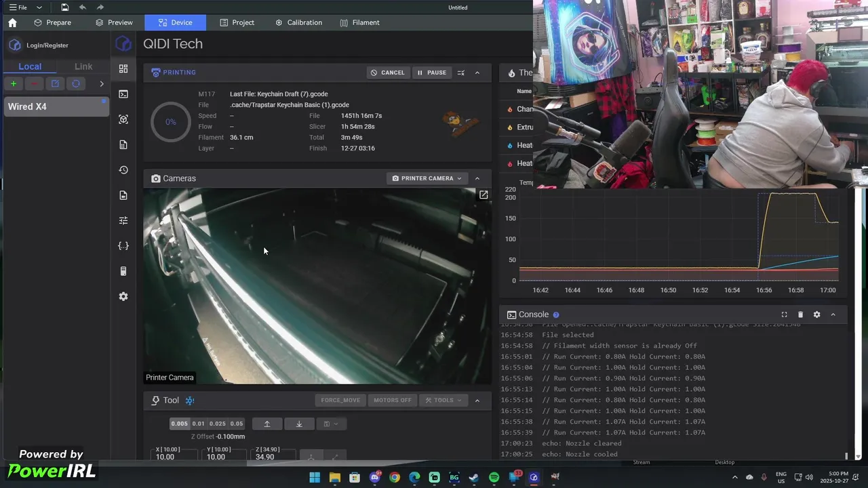The width and height of the screenshot is (868, 488).
Task: Open the save Z offset dropdown
Action: (x=331, y=424)
